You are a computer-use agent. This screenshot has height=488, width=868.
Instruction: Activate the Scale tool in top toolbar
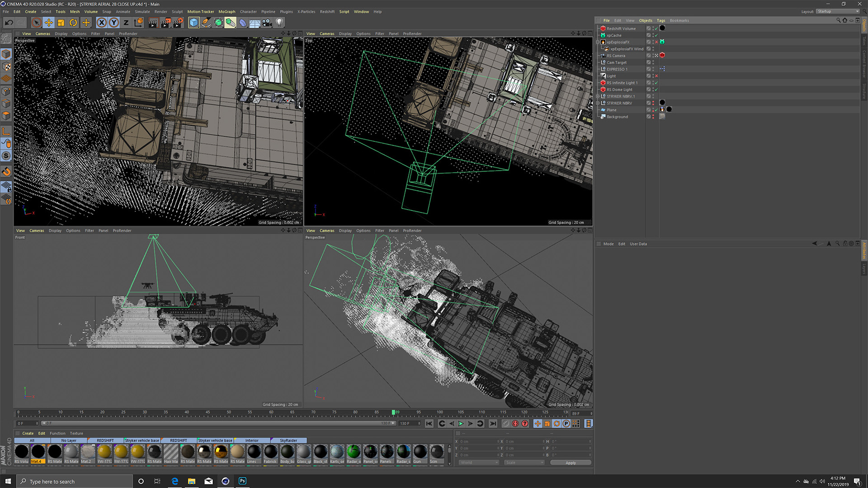61,22
